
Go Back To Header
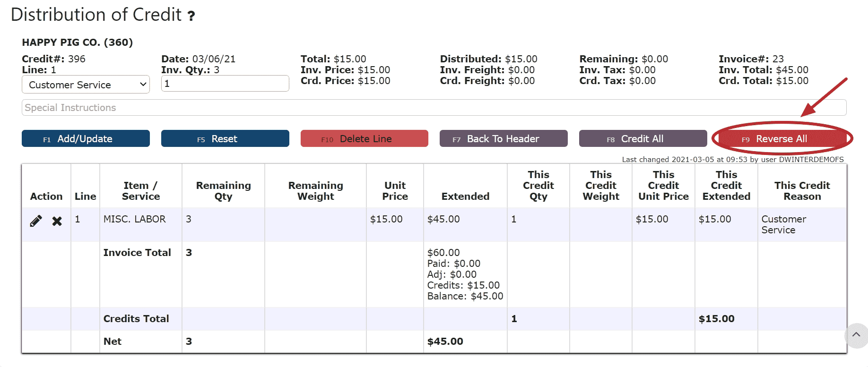503,139
